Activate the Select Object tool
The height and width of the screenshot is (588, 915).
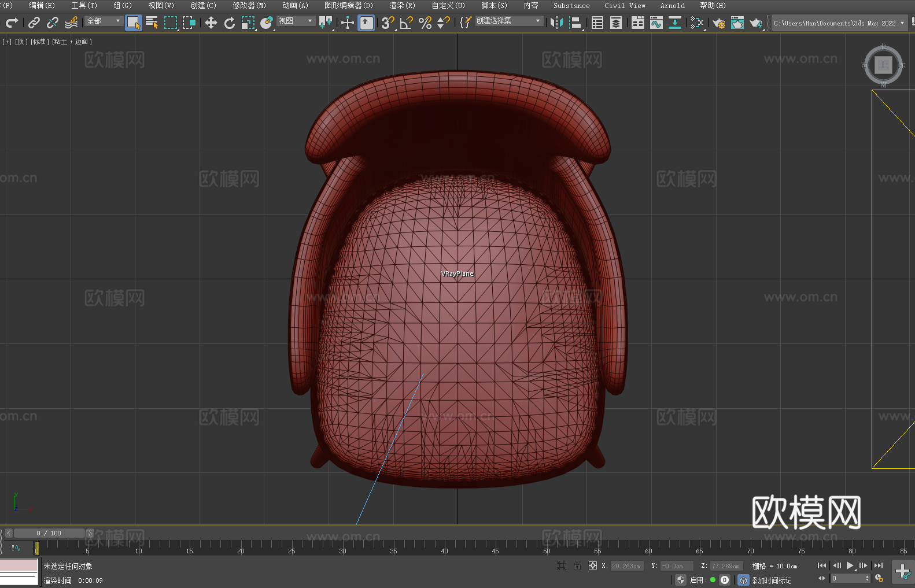pyautogui.click(x=134, y=23)
